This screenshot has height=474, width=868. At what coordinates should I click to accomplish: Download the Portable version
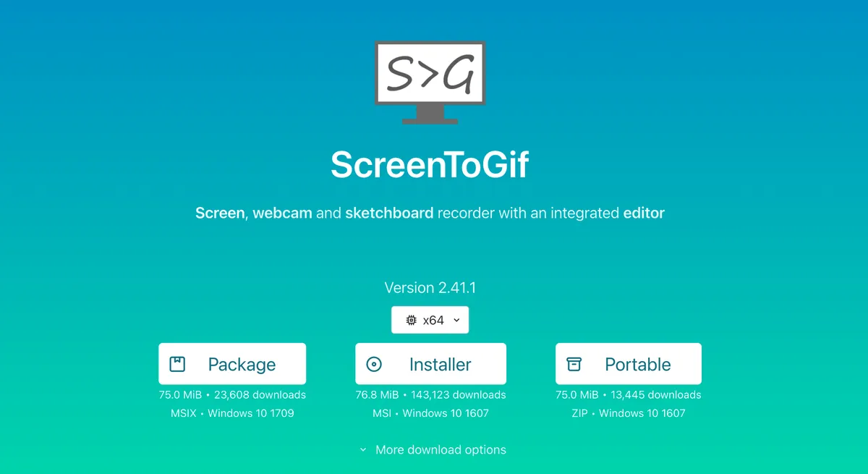pyautogui.click(x=629, y=364)
